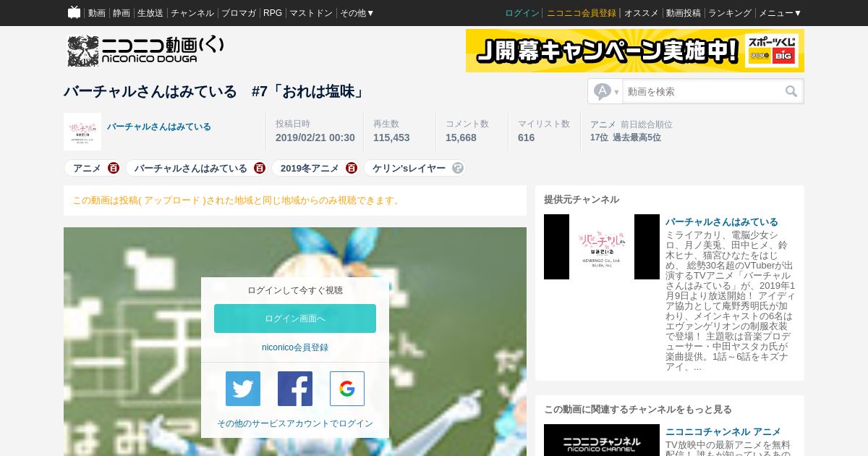868x456 pixels.
Task: Open ブロマガ in the top navigation
Action: click(x=239, y=13)
